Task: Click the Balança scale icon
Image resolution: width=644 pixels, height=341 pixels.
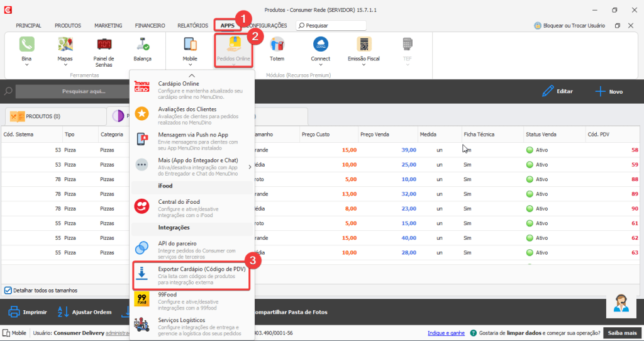Action: (142, 45)
